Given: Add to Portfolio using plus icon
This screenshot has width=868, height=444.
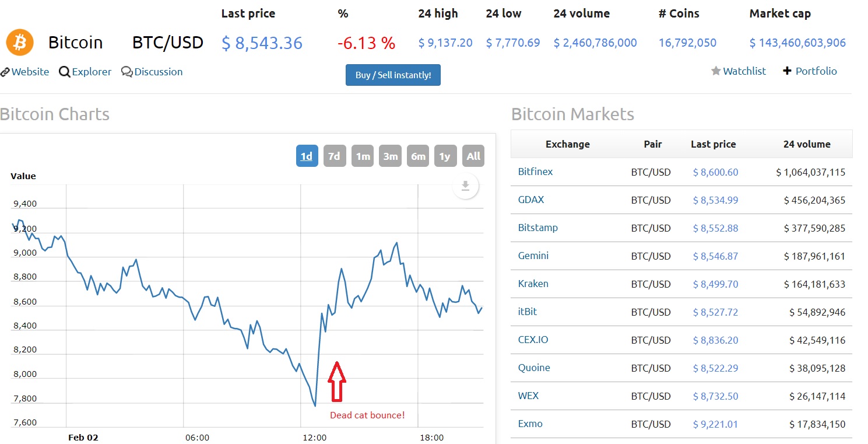Looking at the screenshot, I should (787, 71).
